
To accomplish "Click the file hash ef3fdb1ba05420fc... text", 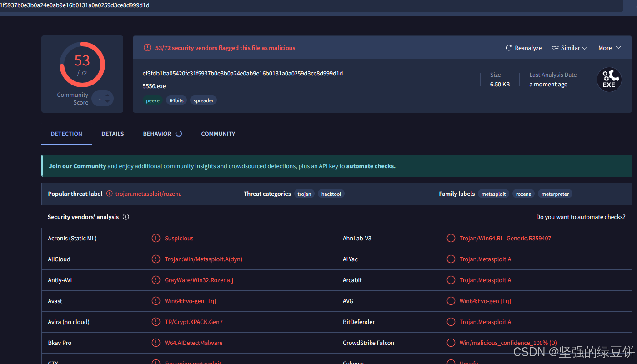I will [x=242, y=73].
